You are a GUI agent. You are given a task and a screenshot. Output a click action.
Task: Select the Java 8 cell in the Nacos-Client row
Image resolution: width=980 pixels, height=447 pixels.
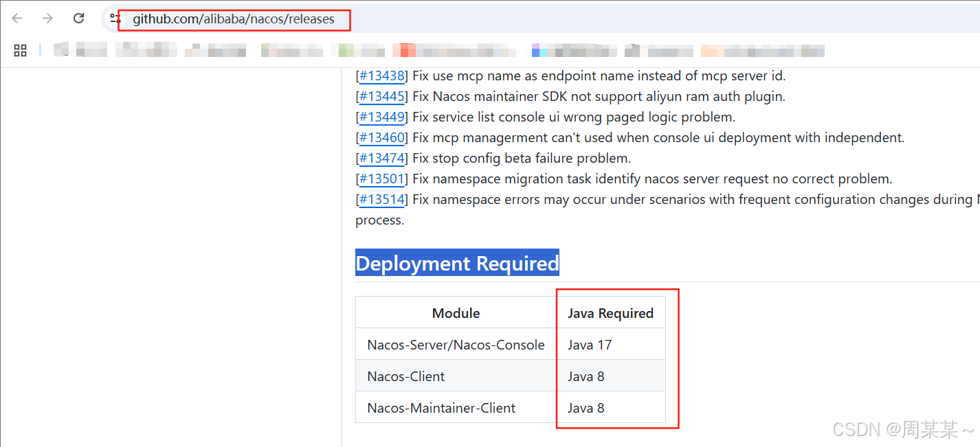tap(610, 376)
